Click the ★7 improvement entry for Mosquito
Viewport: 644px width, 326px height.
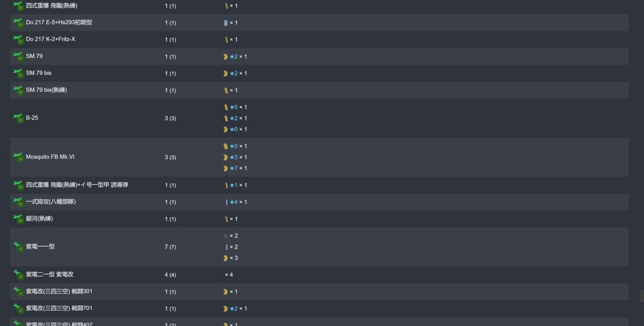233,169
